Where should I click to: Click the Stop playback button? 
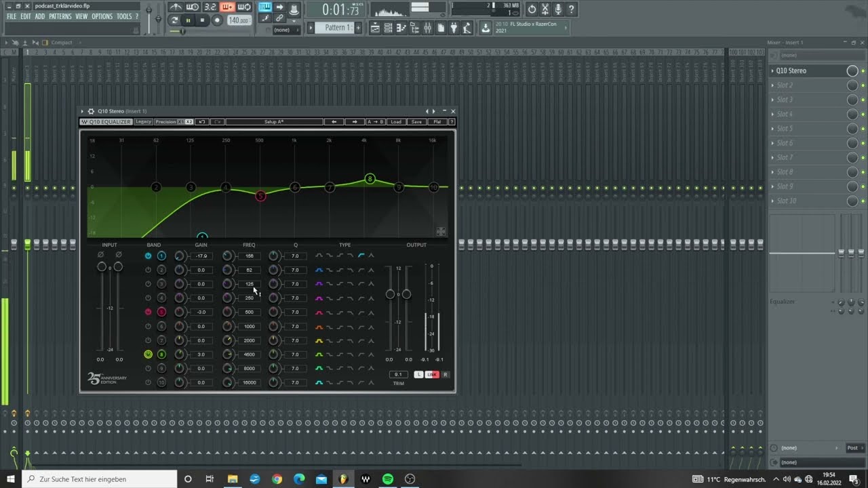click(202, 20)
